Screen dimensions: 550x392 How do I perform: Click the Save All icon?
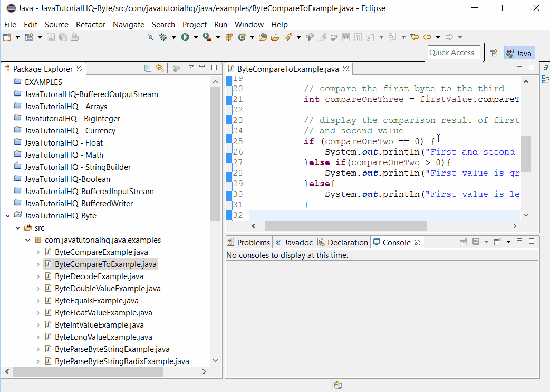[x=63, y=37]
